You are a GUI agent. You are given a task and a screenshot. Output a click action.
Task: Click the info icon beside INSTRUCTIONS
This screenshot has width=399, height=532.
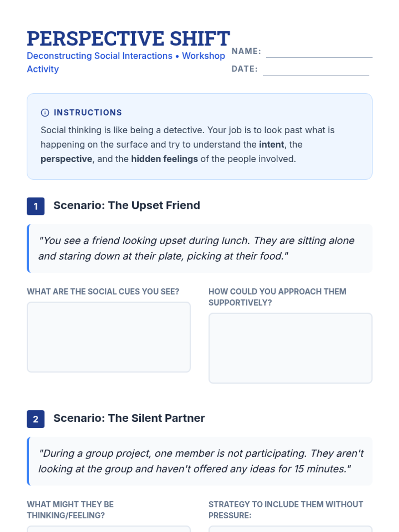coord(45,113)
